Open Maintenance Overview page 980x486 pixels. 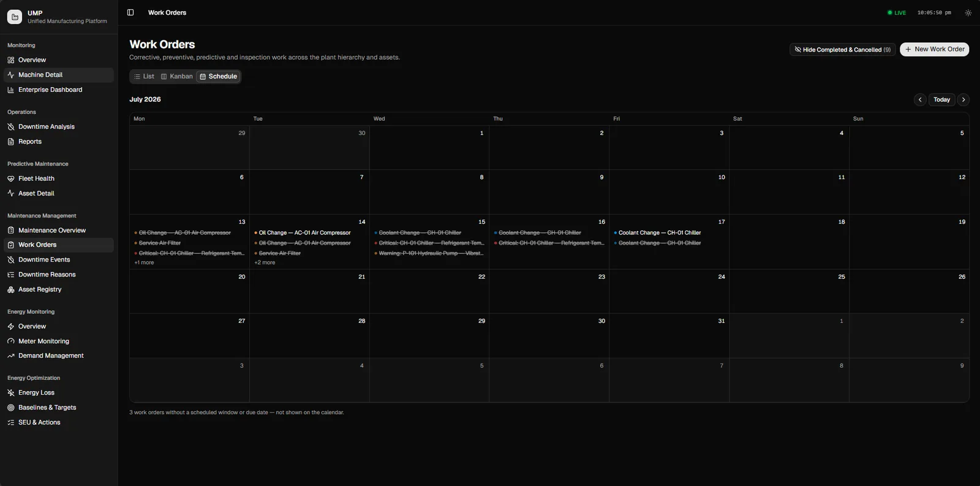[59, 230]
